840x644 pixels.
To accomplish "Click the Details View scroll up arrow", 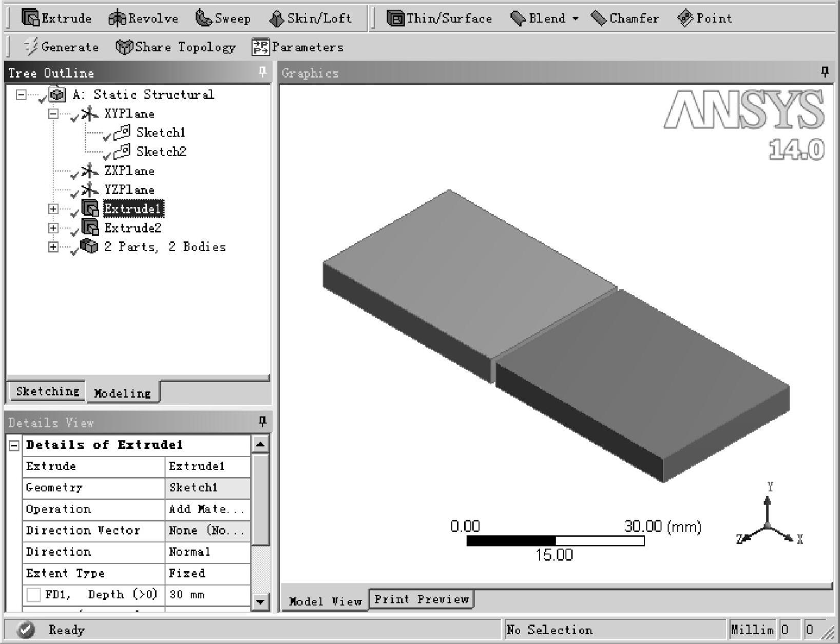I will coord(260,444).
